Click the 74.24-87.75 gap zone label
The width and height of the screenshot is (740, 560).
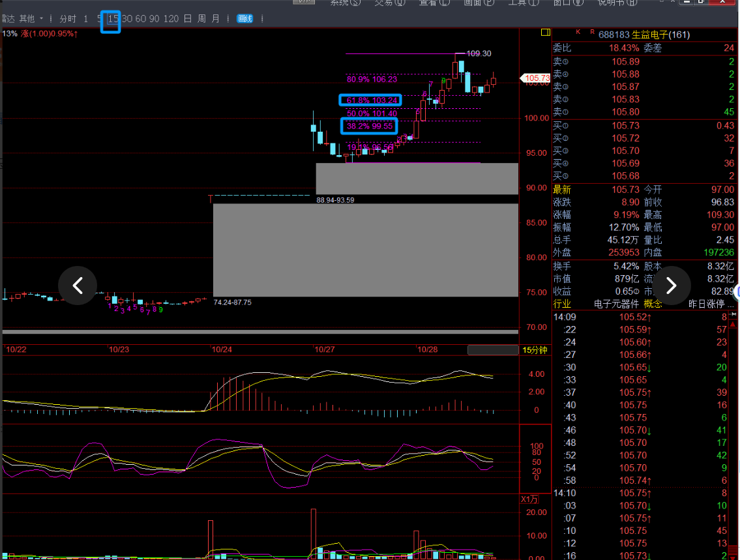(x=232, y=302)
